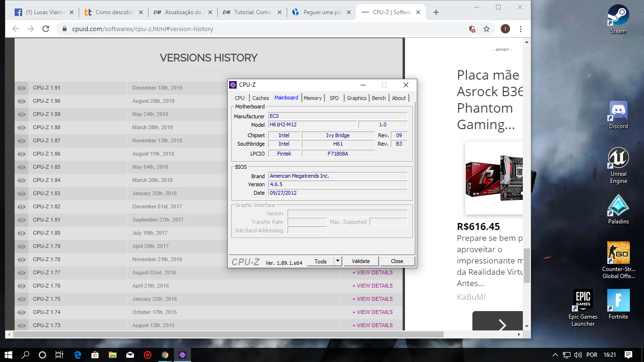Click the Asrock motherboard ad image
The width and height of the screenshot is (644, 362).
pos(494,178)
